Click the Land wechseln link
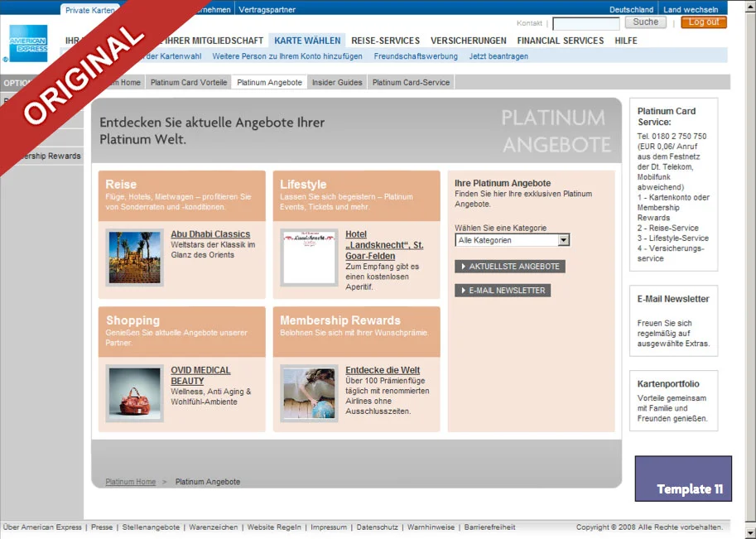The width and height of the screenshot is (756, 539). coord(691,10)
